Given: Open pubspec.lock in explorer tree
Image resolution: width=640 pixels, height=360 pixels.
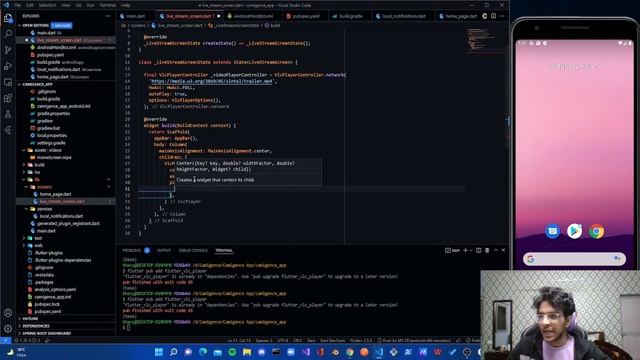Looking at the screenshot, I should click(47, 304).
